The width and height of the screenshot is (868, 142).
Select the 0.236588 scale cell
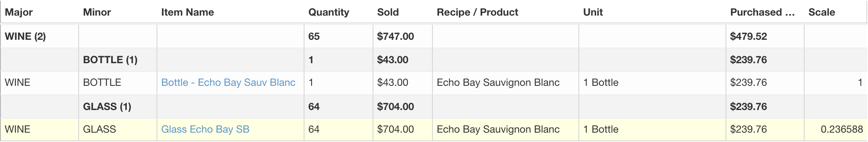click(836, 130)
